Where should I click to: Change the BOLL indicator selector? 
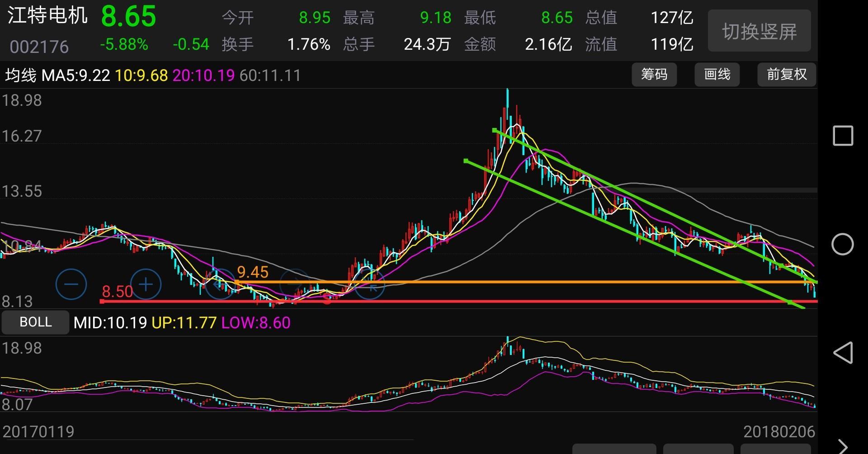pyautogui.click(x=35, y=322)
